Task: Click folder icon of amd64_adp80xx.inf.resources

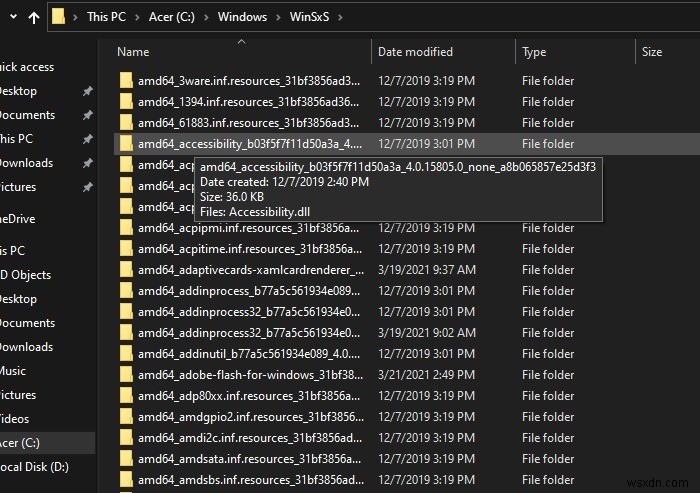Action: pos(126,396)
